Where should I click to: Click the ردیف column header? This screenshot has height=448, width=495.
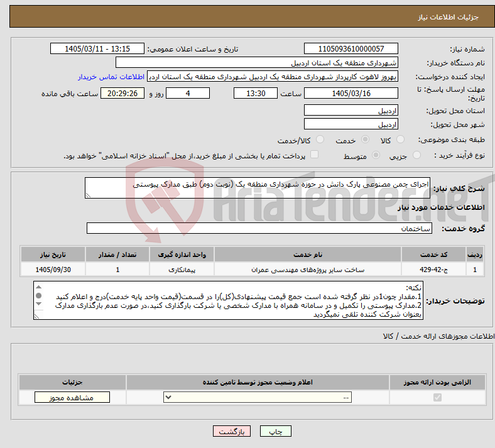tap(475, 254)
